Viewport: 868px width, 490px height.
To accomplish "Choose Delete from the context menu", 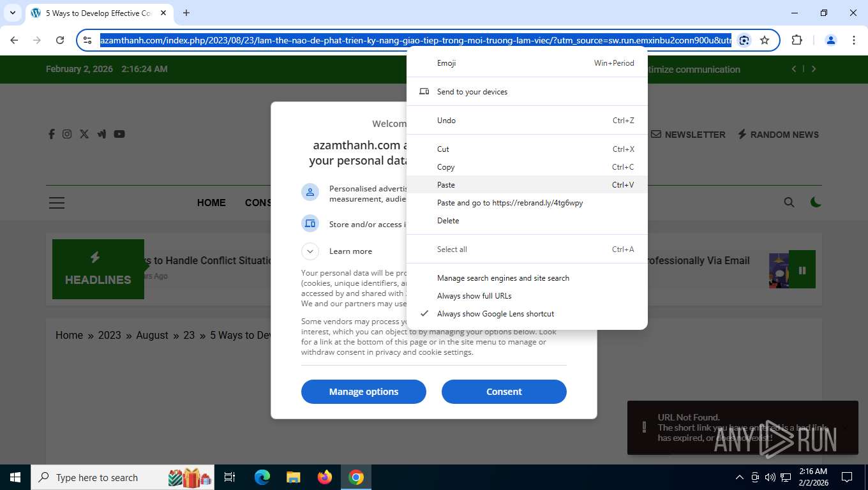I will coord(527,221).
